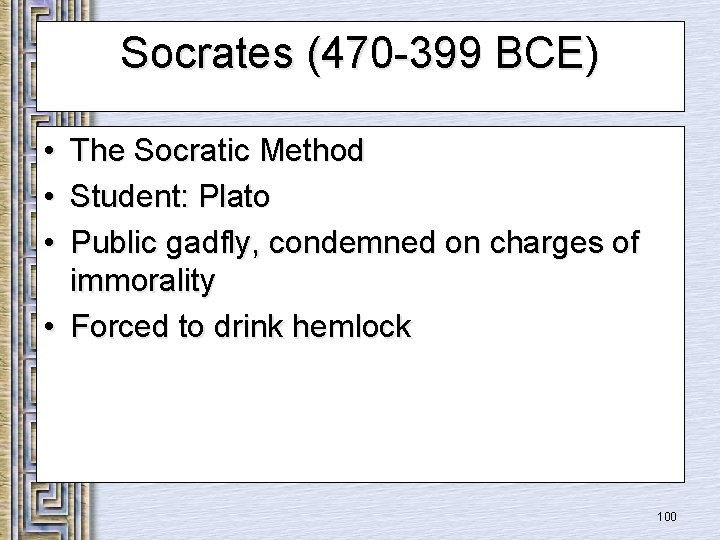The height and width of the screenshot is (540, 720).
Task: Click the bullet dot before "The Socratic Method"
Action: (50, 151)
